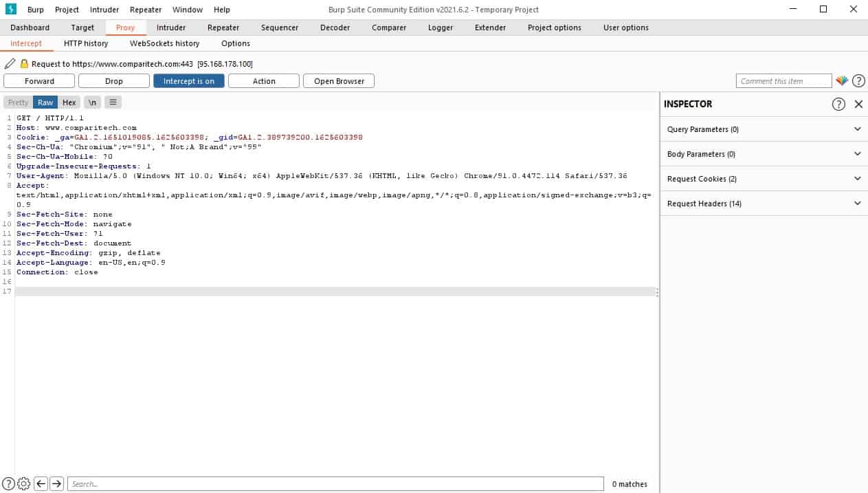Open the Burp menu

pos(36,10)
